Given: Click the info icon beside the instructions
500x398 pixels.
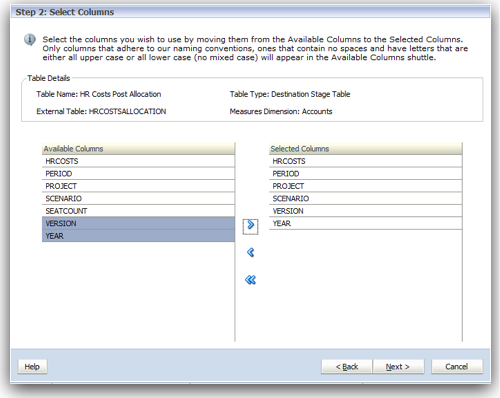Looking at the screenshot, I should [x=30, y=40].
